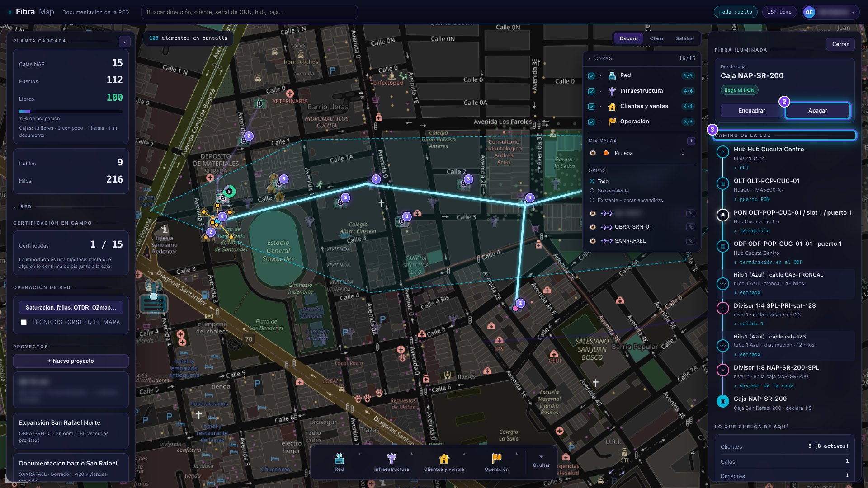
Task: Click ODF-POP-CUC-01-01 node icon in path
Action: point(722,246)
